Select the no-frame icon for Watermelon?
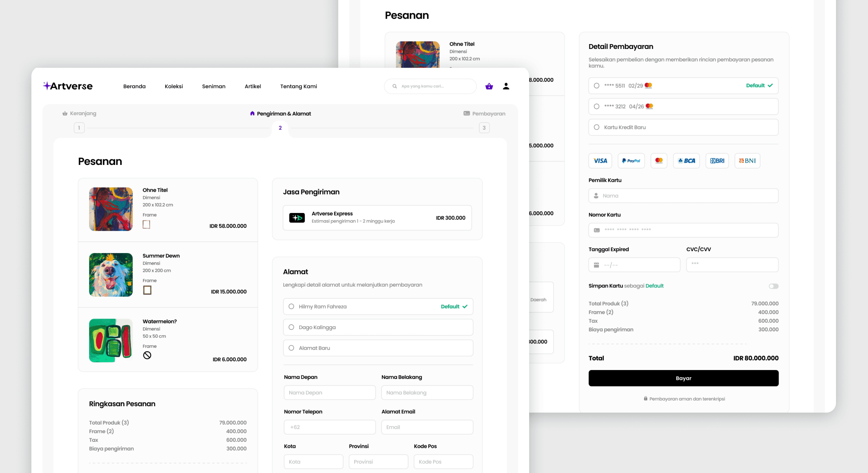Screen dimensions: 868x473 (147, 355)
